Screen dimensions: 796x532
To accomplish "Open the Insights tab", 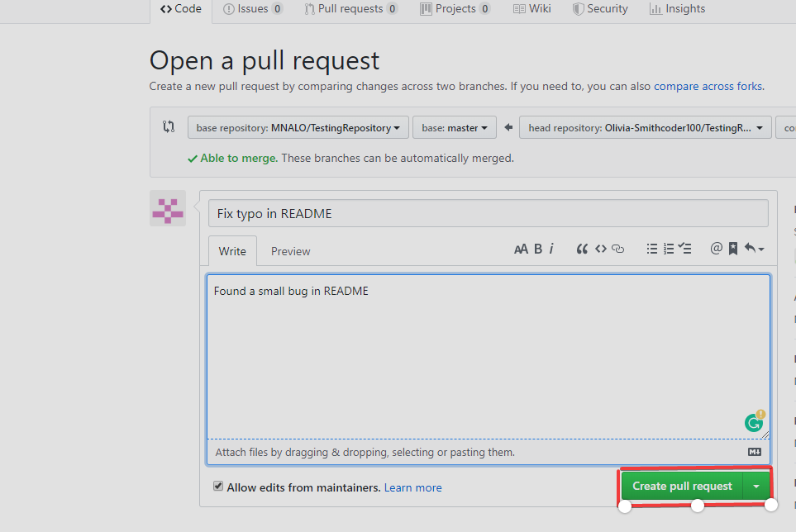I will tap(677, 8).
